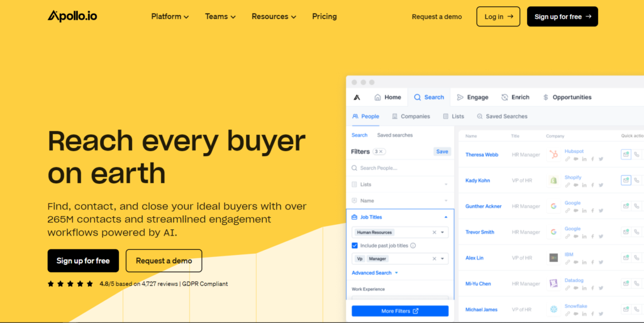Click the outlined Request a demo hero button
Image resolution: width=644 pixels, height=323 pixels.
click(164, 261)
